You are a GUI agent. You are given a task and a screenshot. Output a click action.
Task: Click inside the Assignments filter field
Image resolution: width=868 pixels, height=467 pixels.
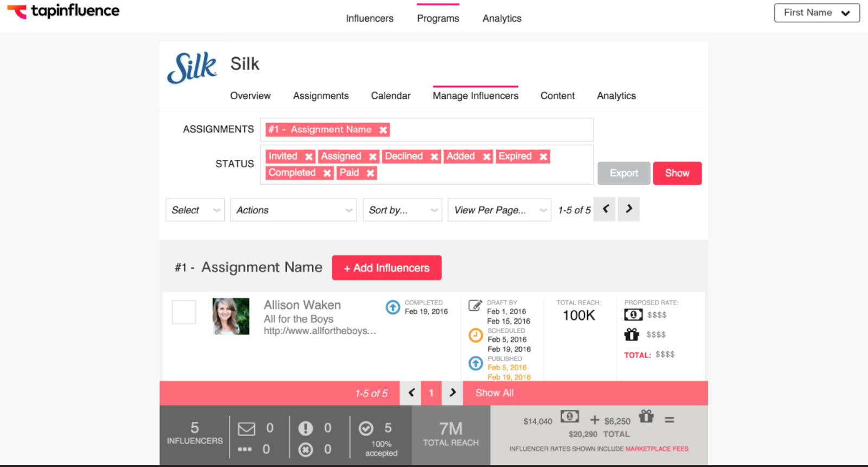pos(427,130)
